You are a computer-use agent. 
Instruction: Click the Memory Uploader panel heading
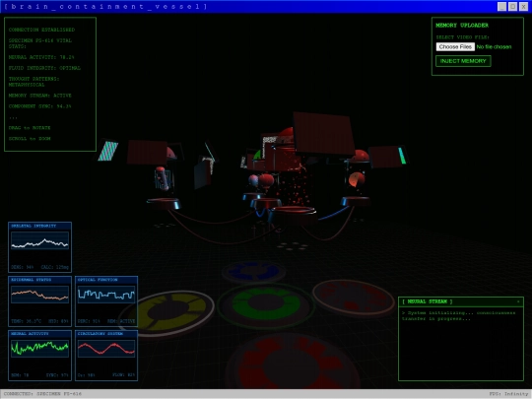click(462, 25)
